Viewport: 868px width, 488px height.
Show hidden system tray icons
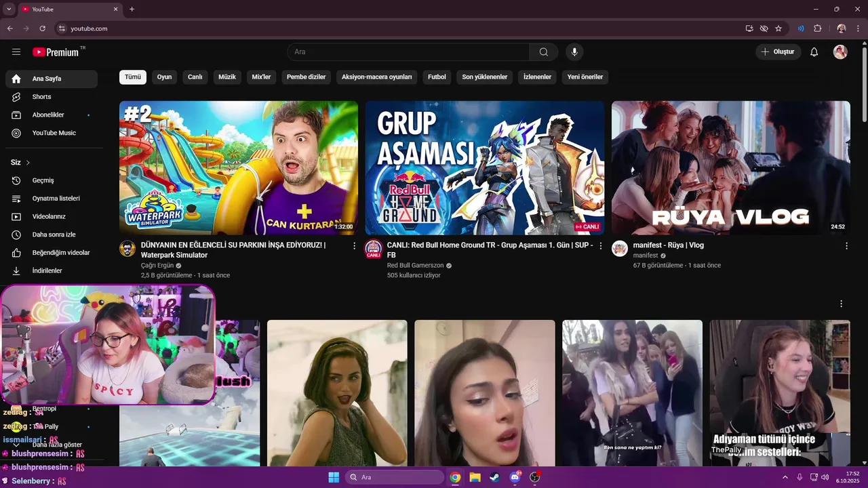(x=785, y=477)
